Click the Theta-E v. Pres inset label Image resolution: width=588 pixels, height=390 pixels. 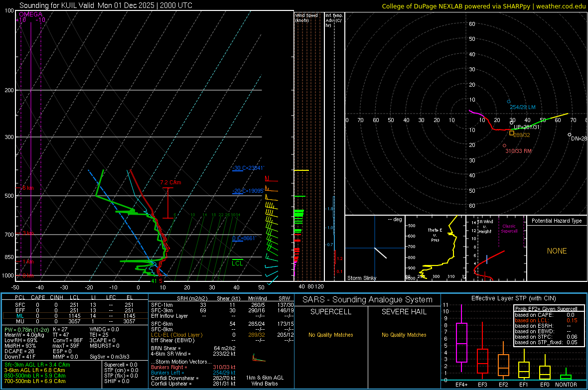435,235
